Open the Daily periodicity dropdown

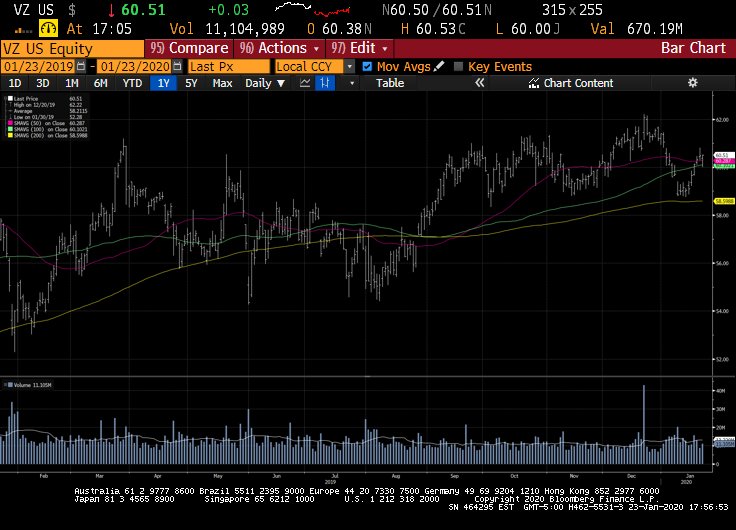265,83
